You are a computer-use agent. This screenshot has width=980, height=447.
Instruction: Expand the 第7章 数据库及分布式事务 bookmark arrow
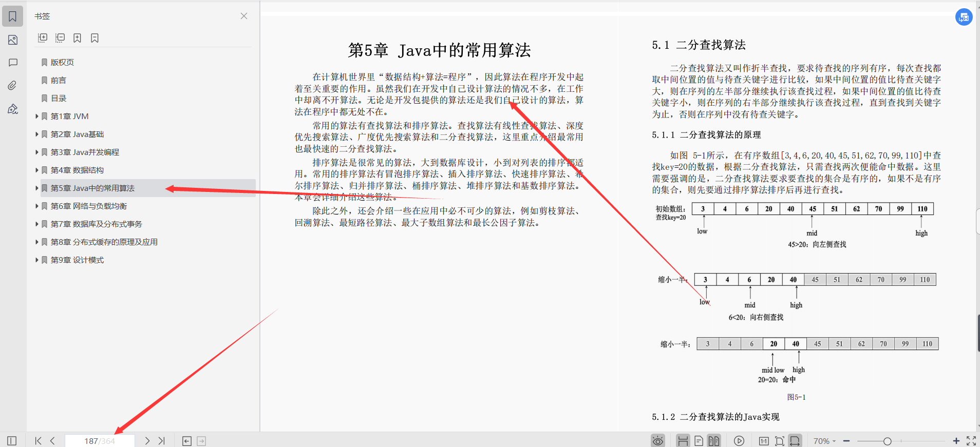click(37, 224)
